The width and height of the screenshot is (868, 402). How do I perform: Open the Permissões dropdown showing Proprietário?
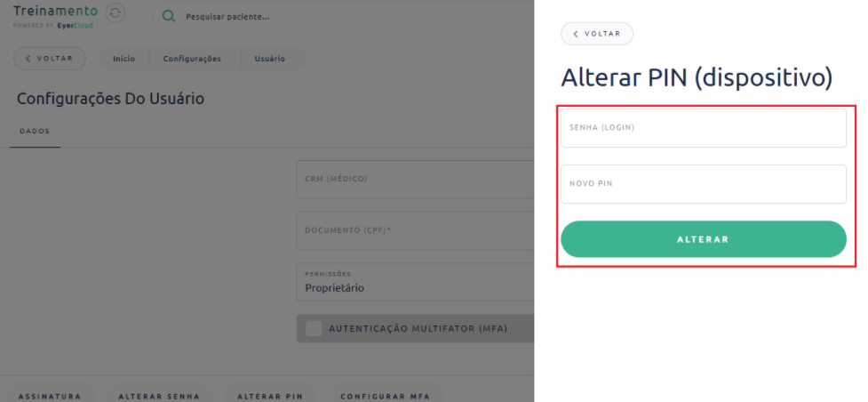pyautogui.click(x=415, y=282)
